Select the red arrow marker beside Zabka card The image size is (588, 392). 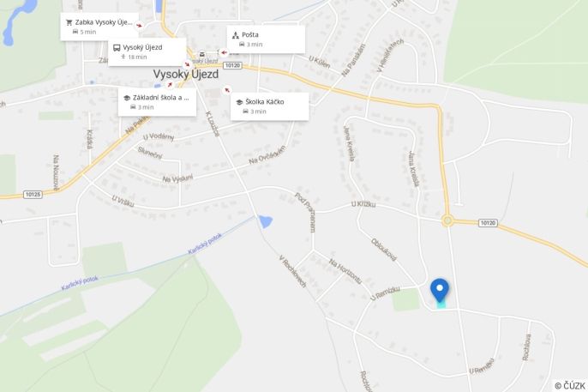pyautogui.click(x=139, y=26)
